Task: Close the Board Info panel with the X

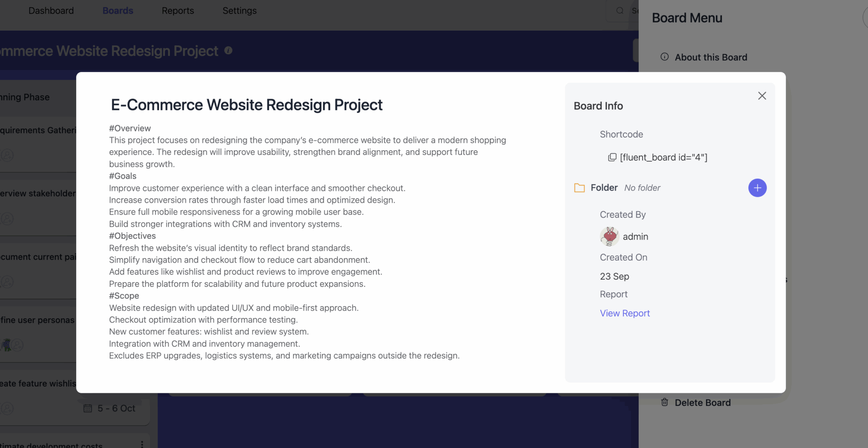Action: tap(762, 95)
